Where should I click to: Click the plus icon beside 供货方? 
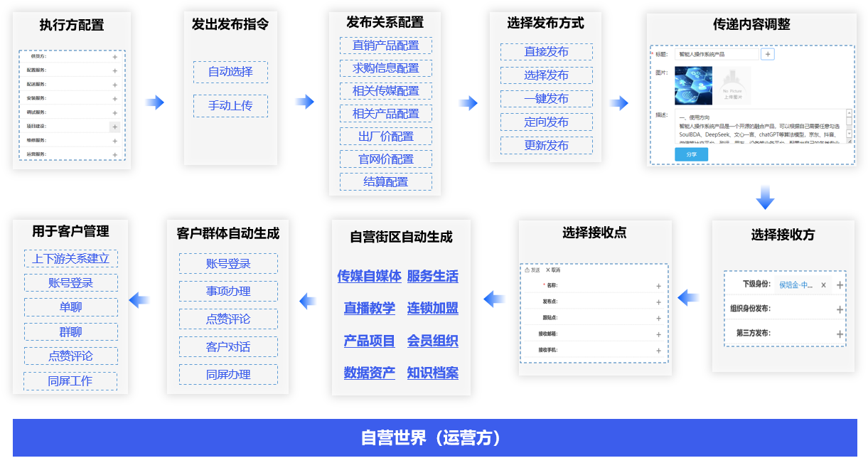[114, 56]
